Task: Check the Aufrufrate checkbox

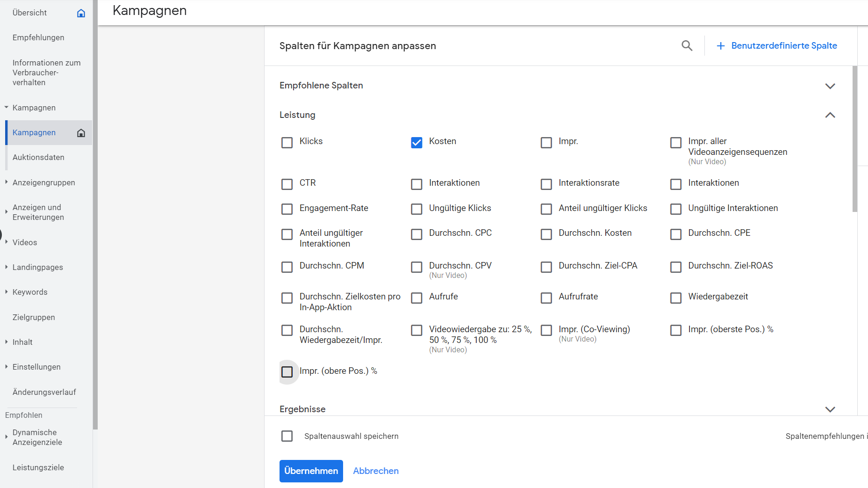Action: (x=546, y=298)
